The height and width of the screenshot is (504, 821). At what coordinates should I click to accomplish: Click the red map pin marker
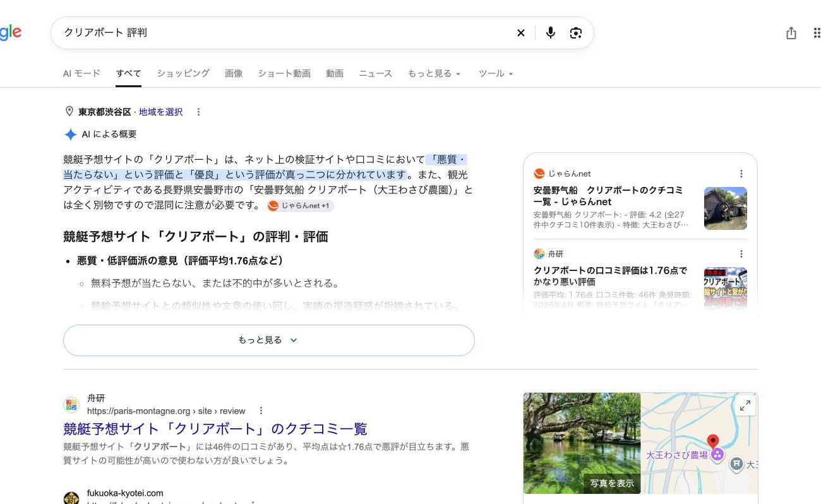pyautogui.click(x=713, y=441)
